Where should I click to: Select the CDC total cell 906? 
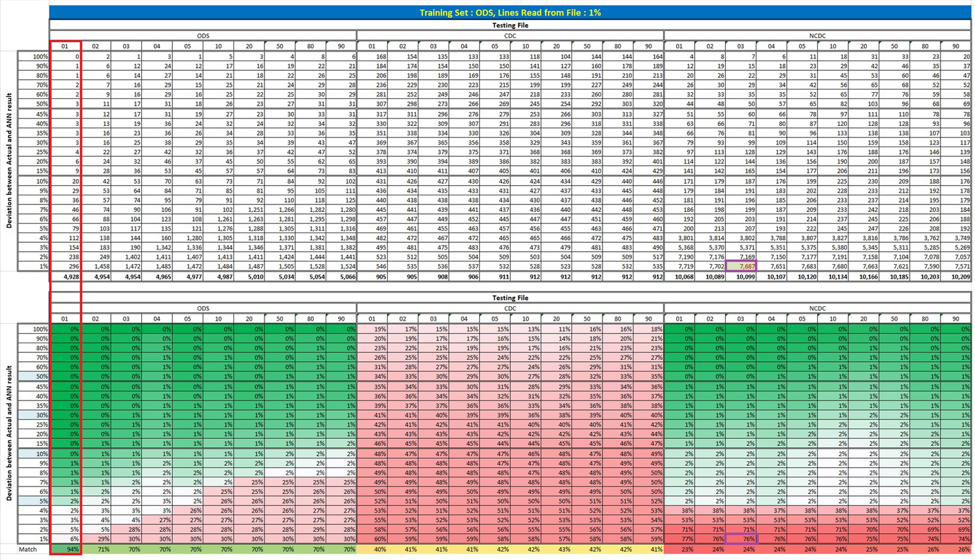pyautogui.click(x=464, y=278)
